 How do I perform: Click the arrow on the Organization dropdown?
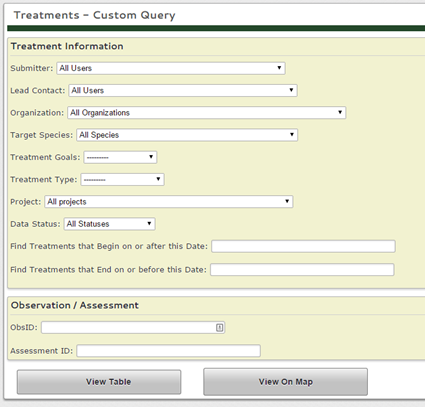[340, 112]
